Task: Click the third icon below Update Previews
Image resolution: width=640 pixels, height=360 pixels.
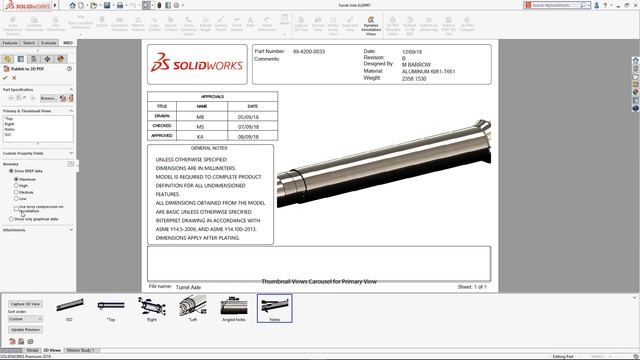Action: tap(30, 341)
